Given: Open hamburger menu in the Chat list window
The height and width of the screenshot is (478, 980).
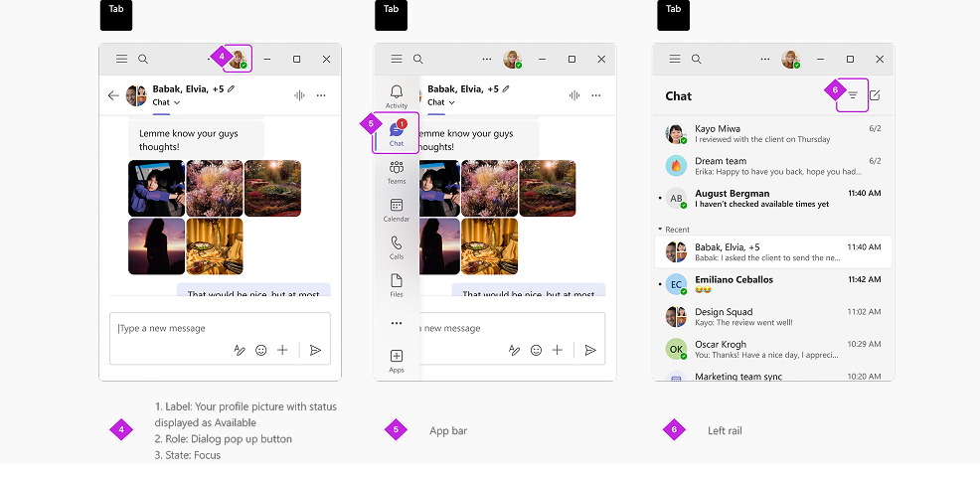Looking at the screenshot, I should [x=675, y=59].
